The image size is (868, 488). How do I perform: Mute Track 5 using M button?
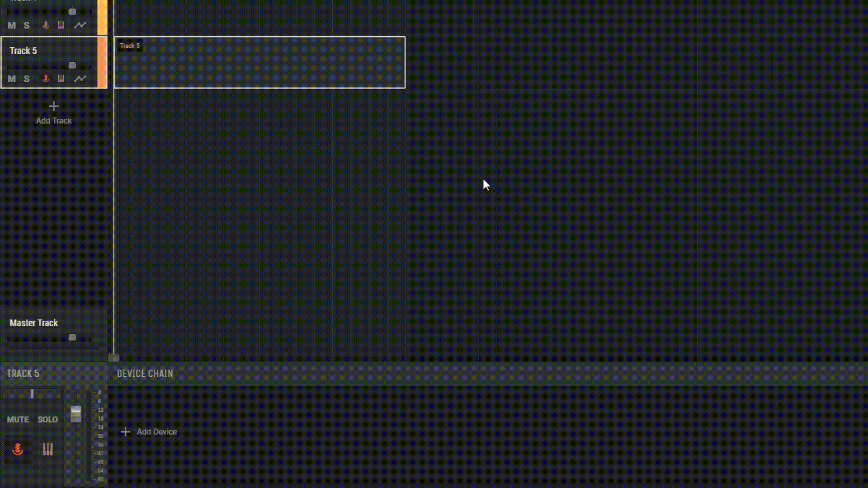(11, 79)
